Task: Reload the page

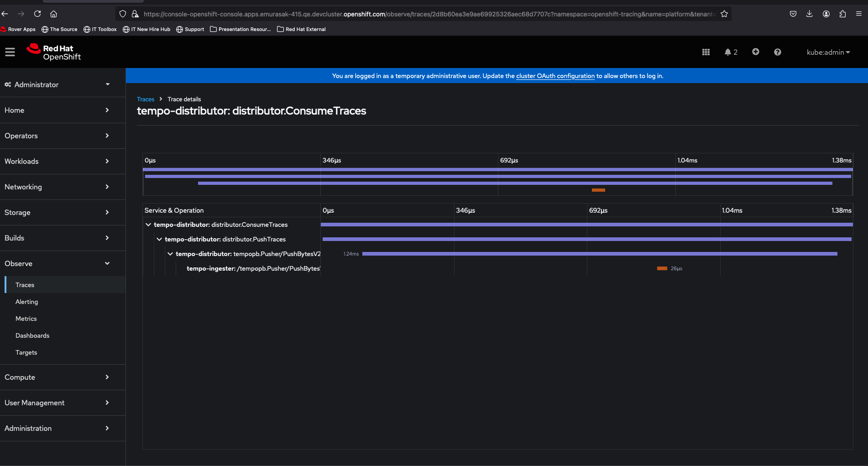Action: tap(37, 14)
